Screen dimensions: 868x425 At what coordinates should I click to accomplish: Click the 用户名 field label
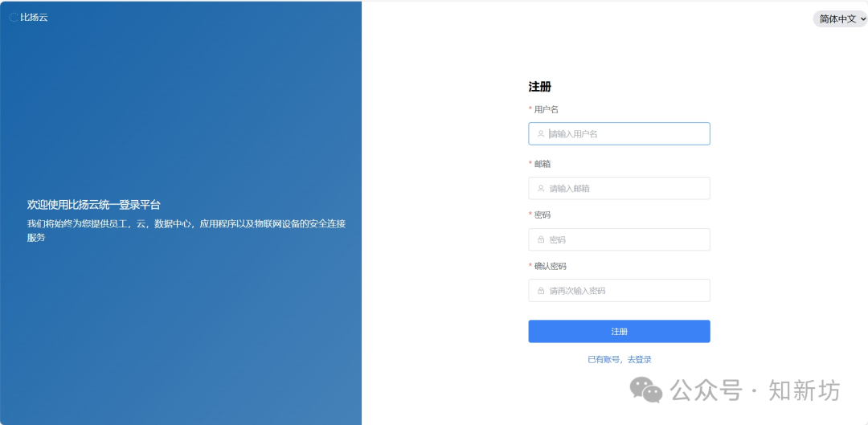click(x=547, y=109)
